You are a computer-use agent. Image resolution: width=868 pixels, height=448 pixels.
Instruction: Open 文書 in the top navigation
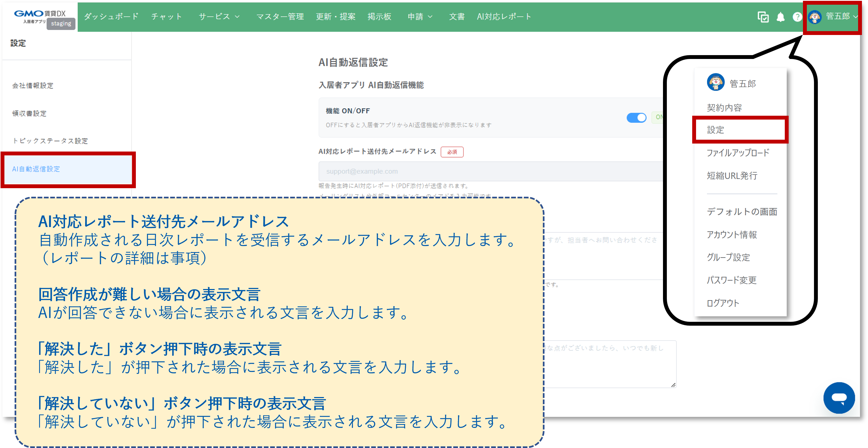[x=457, y=17]
